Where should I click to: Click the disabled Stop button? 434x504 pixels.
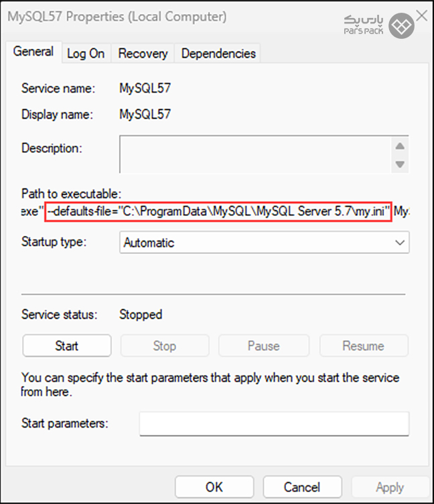(x=165, y=346)
